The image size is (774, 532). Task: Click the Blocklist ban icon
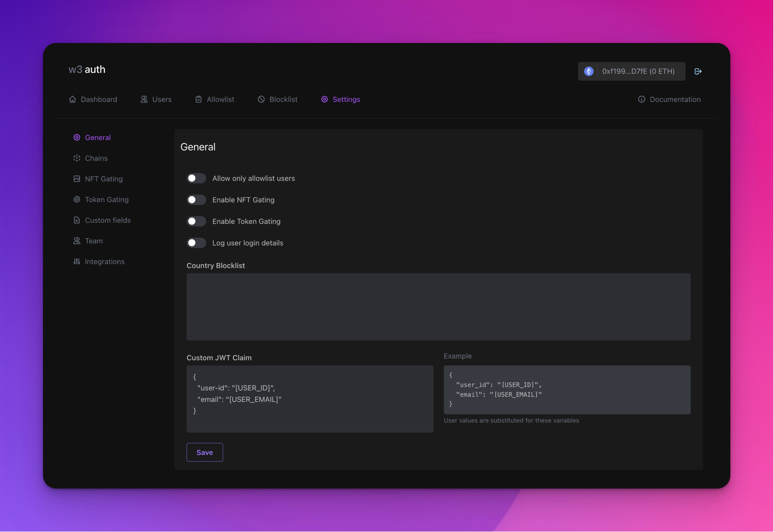[x=261, y=99]
